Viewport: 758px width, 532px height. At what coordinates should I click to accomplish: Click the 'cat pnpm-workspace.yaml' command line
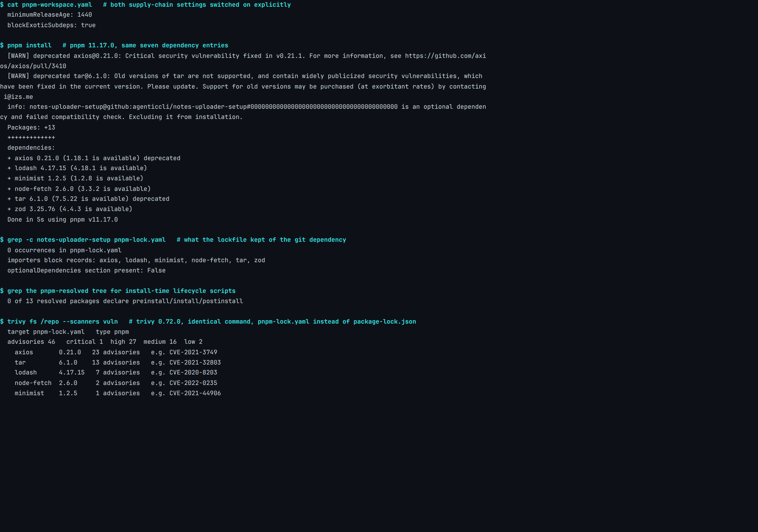pos(145,5)
